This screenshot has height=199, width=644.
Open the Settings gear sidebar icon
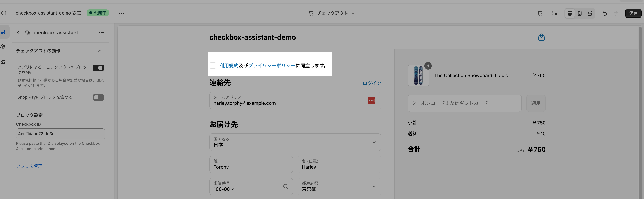pos(3,47)
